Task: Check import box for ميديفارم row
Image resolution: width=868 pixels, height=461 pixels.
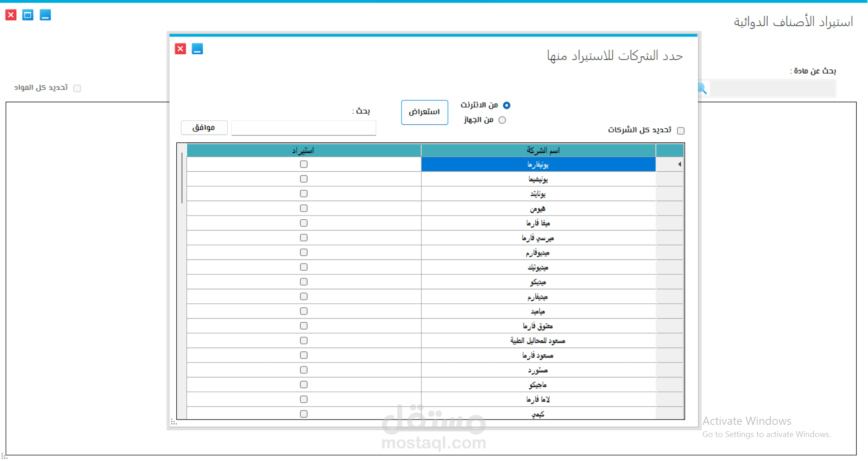Action: [304, 296]
